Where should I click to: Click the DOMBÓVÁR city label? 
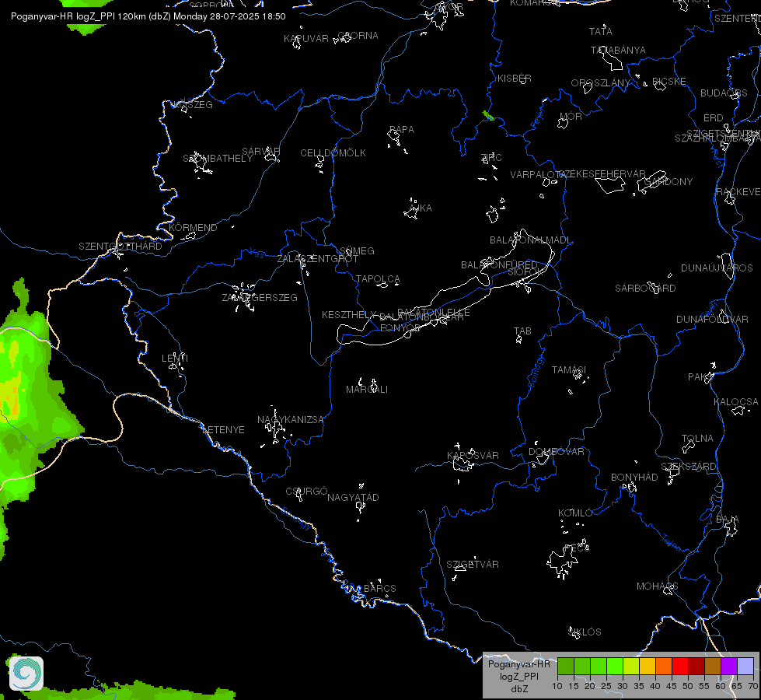(557, 451)
